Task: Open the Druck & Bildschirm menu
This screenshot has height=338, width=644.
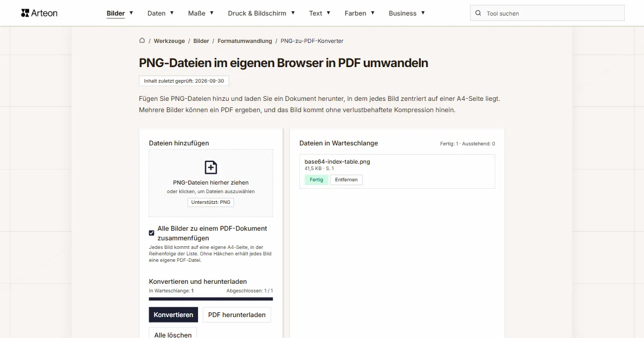Action: tap(257, 13)
